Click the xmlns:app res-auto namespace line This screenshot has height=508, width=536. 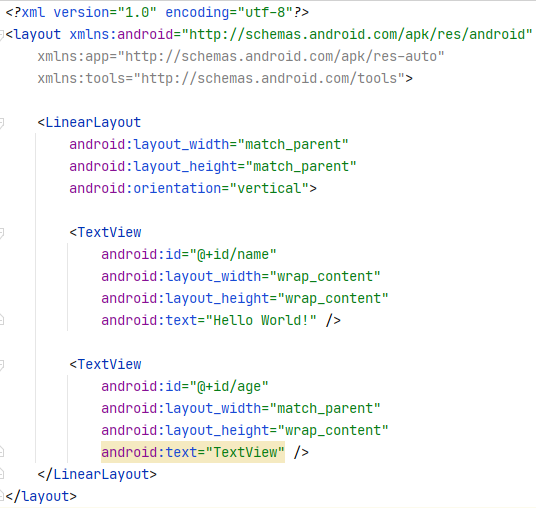click(x=241, y=57)
